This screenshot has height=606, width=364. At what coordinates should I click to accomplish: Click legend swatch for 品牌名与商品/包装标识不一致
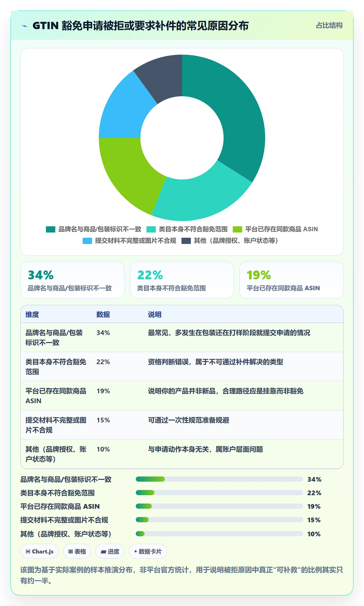50,229
